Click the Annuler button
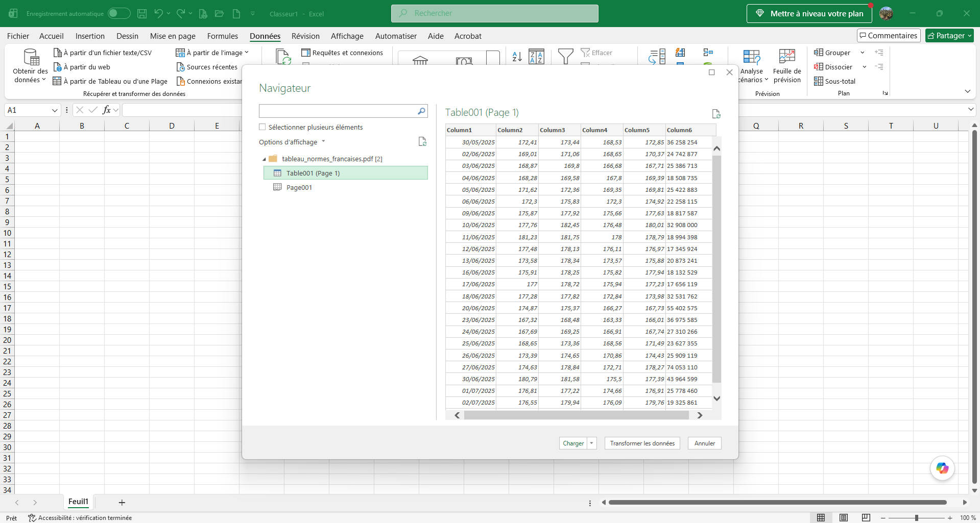Screen dimensions: 980x523 click(705, 443)
